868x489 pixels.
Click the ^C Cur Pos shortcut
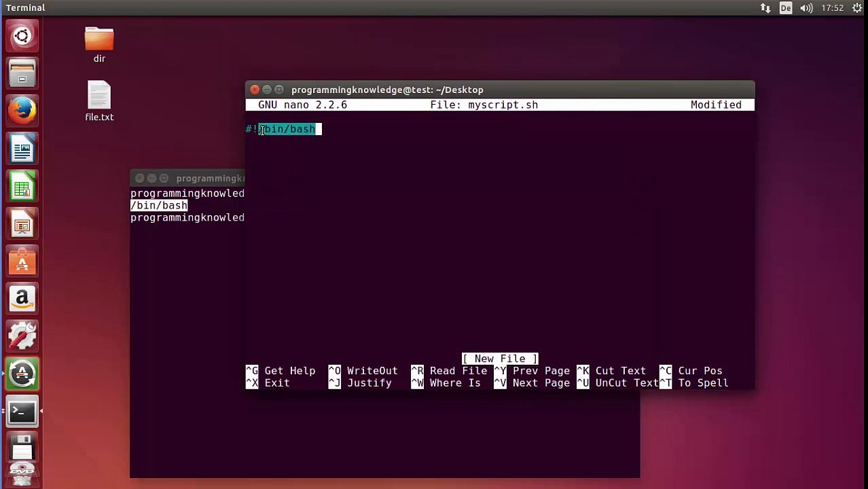click(691, 371)
